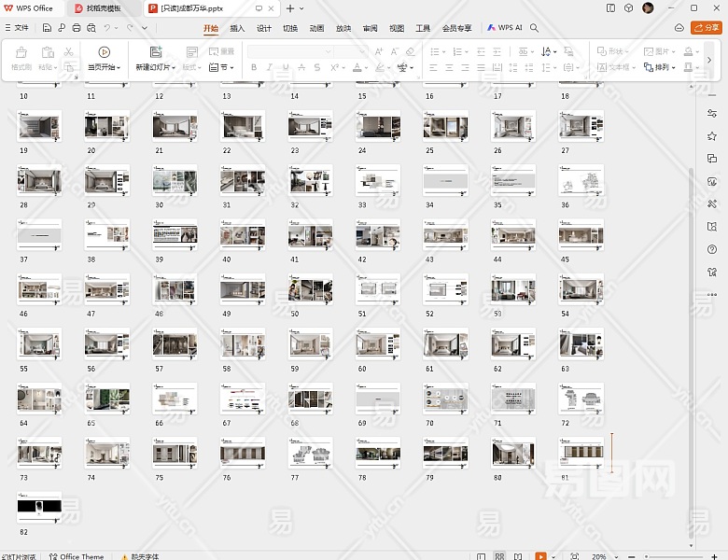Click the tools icon in right sidebar
728x560 pixels.
click(x=712, y=203)
